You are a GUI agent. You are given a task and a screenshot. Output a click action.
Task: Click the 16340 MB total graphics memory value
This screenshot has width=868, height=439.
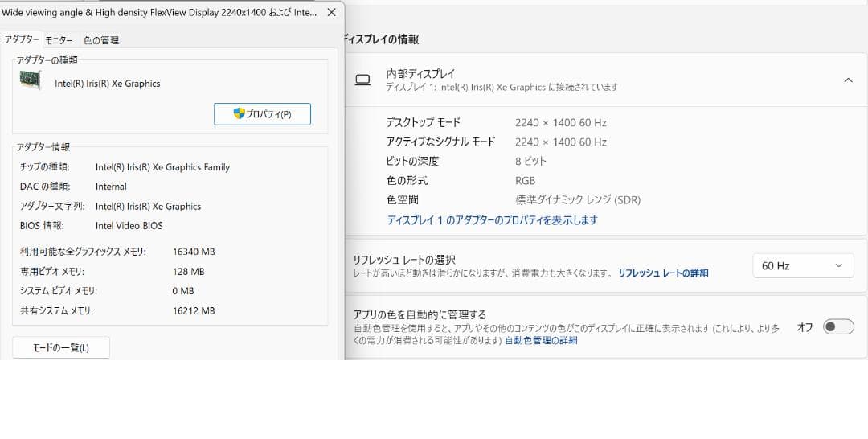pos(194,252)
